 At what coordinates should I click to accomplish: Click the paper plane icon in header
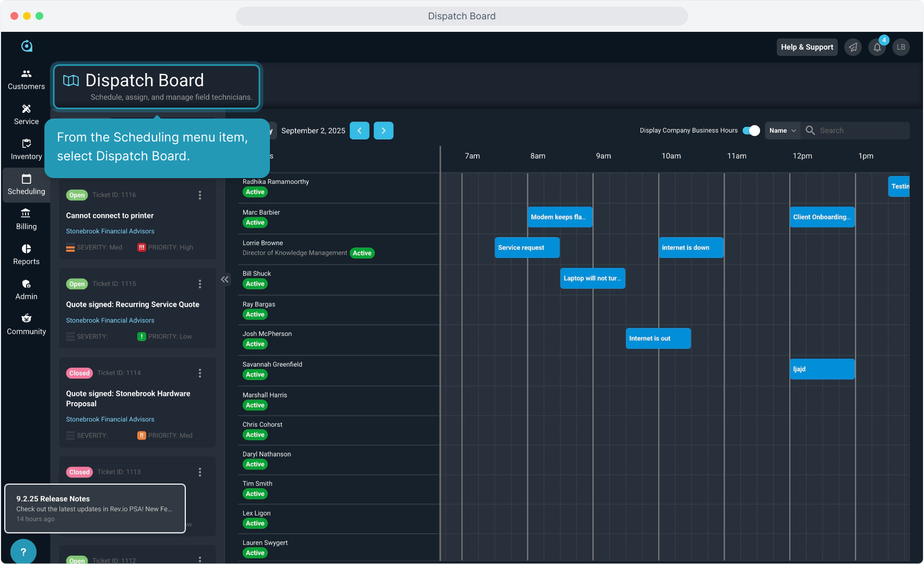coord(853,47)
